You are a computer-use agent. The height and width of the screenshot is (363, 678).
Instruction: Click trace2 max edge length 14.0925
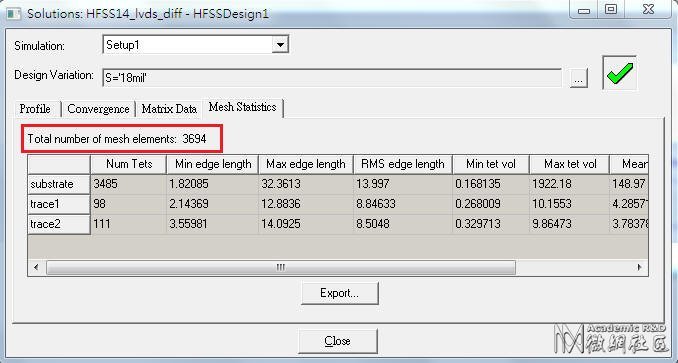pos(306,224)
